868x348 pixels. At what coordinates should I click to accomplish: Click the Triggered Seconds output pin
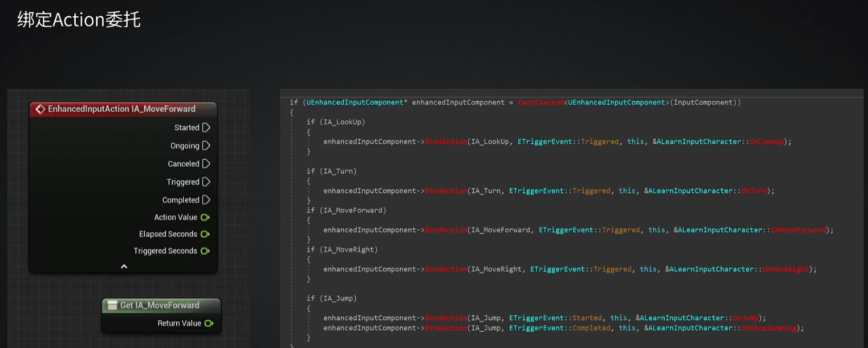pos(205,251)
